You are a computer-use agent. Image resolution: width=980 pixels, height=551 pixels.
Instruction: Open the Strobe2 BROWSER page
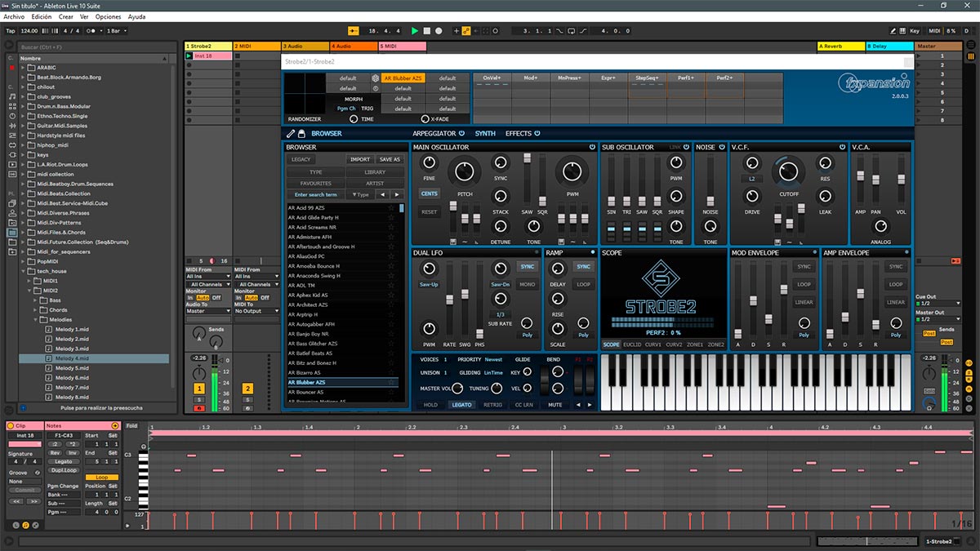point(327,133)
